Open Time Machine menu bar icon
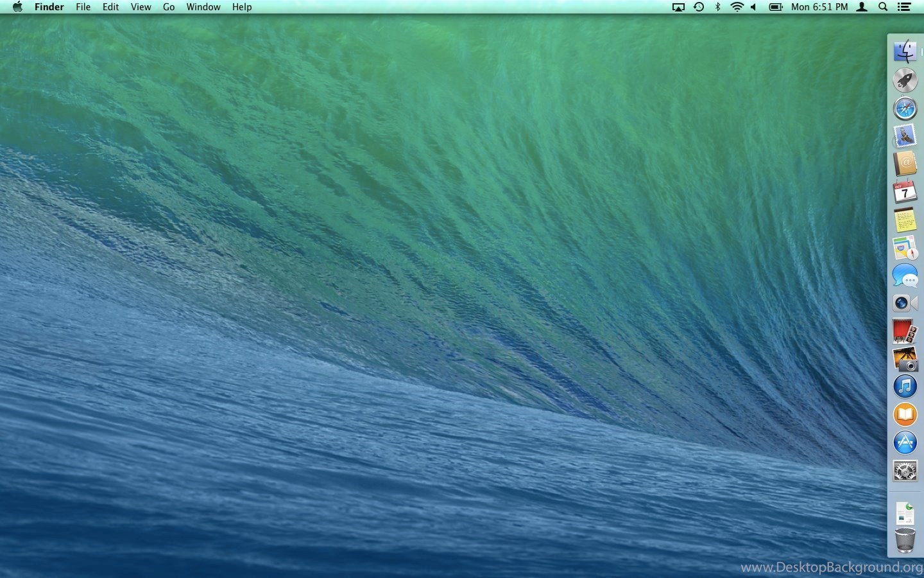Viewport: 924px width, 578px height. (x=699, y=7)
